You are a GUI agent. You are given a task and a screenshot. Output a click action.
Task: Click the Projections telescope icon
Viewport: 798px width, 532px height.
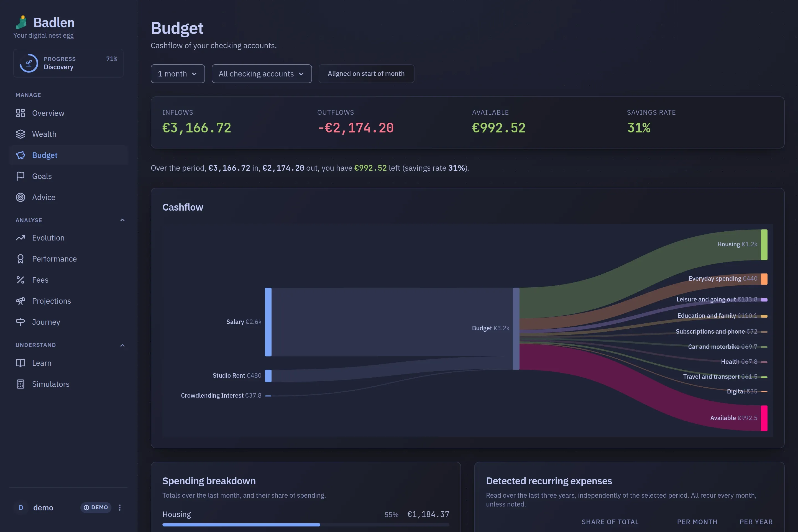tap(20, 301)
